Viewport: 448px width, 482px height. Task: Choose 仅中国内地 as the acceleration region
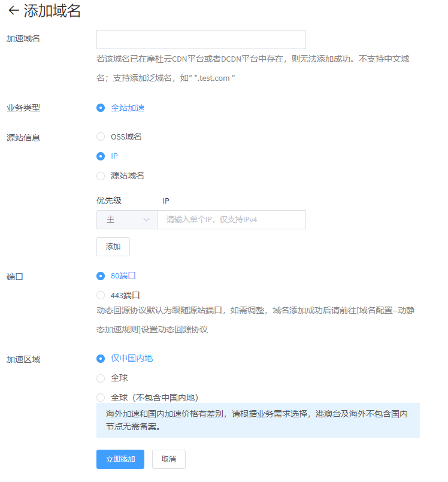pos(101,359)
